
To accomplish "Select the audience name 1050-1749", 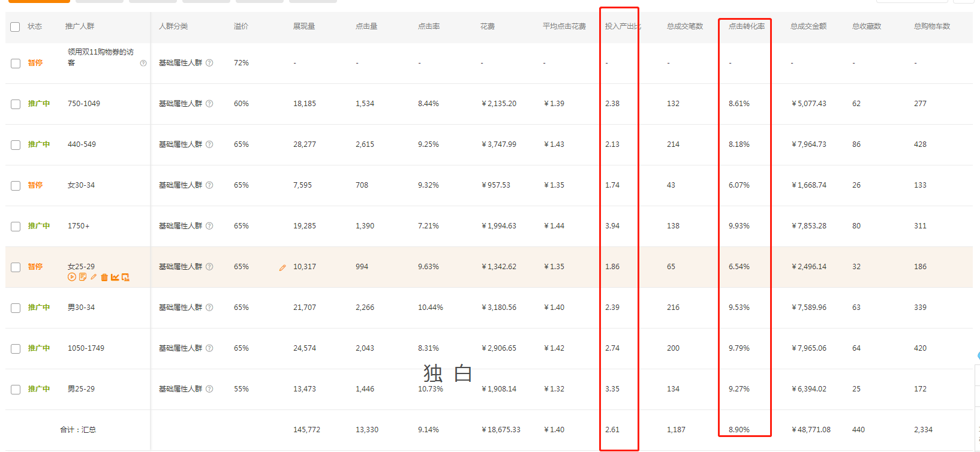I will coord(86,348).
